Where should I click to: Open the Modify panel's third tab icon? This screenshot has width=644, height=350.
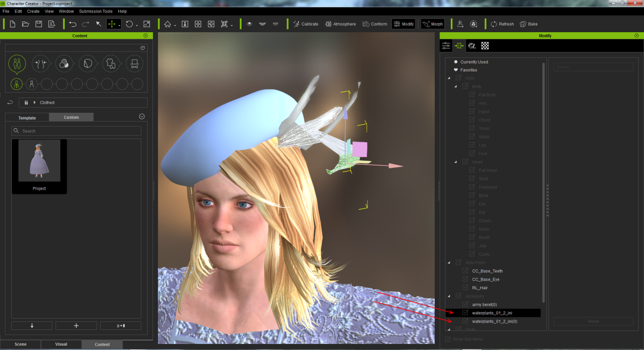pos(472,46)
